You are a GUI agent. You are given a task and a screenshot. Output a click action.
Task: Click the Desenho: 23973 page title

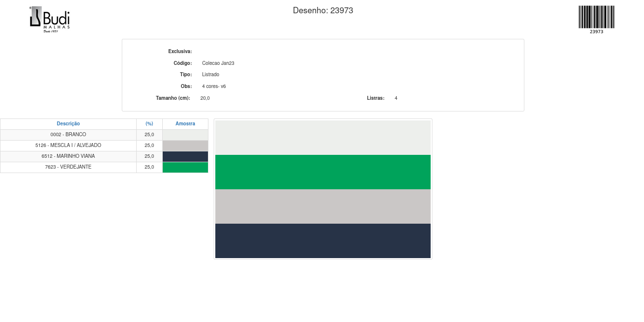coord(323,10)
